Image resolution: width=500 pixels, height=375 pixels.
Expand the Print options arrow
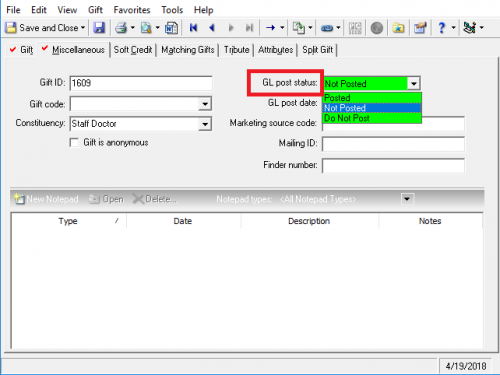(x=132, y=28)
